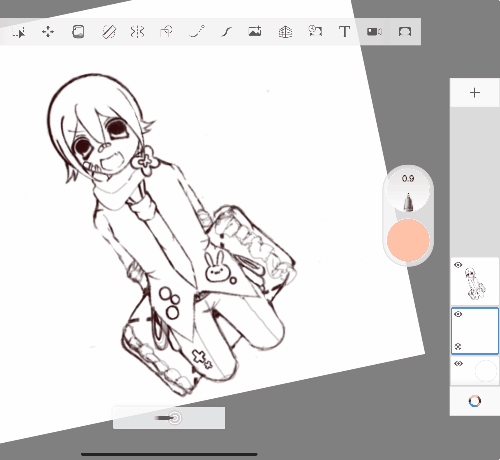
Task: Hide the sketch layer with eye icon
Action: click(458, 265)
